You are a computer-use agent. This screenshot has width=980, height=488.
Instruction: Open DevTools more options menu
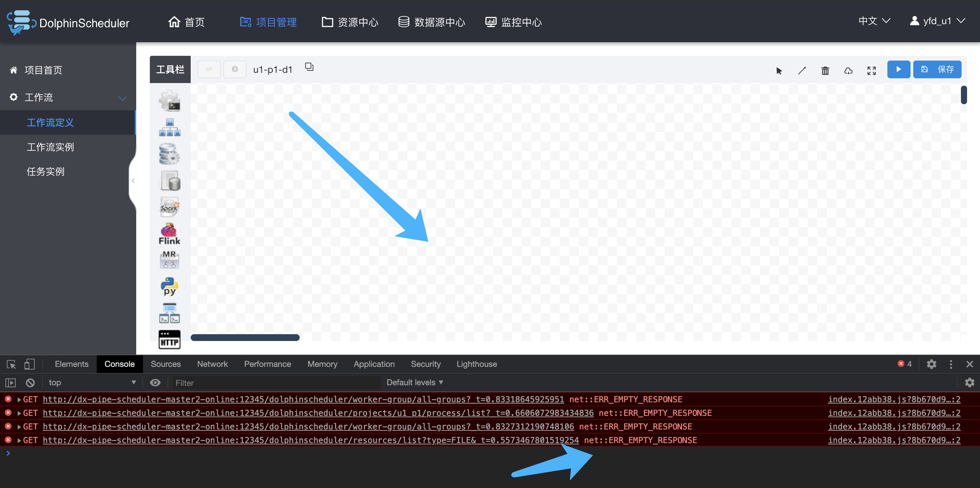click(951, 364)
